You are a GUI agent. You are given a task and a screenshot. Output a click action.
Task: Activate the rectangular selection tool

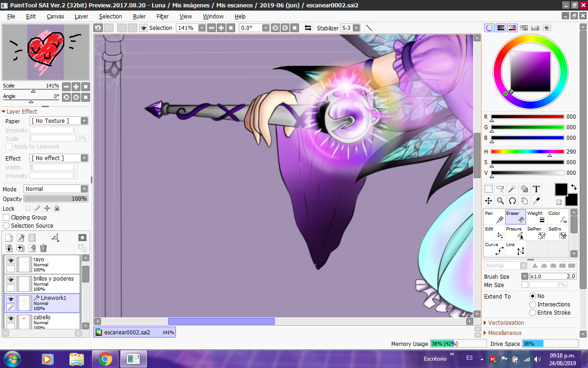pyautogui.click(x=488, y=189)
